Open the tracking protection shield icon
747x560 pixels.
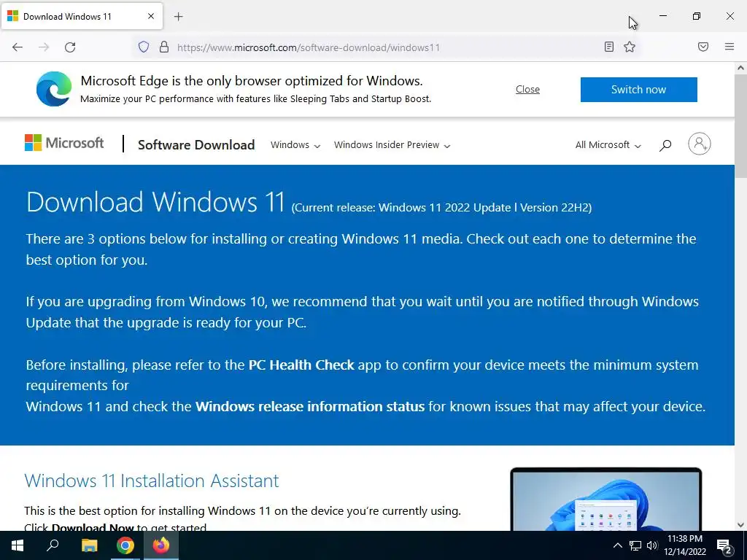click(x=144, y=47)
